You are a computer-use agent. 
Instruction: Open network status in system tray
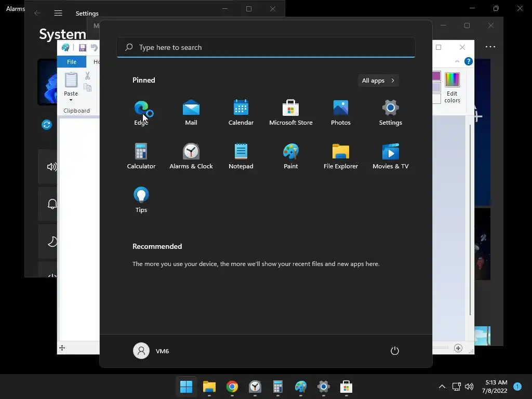[456, 387]
